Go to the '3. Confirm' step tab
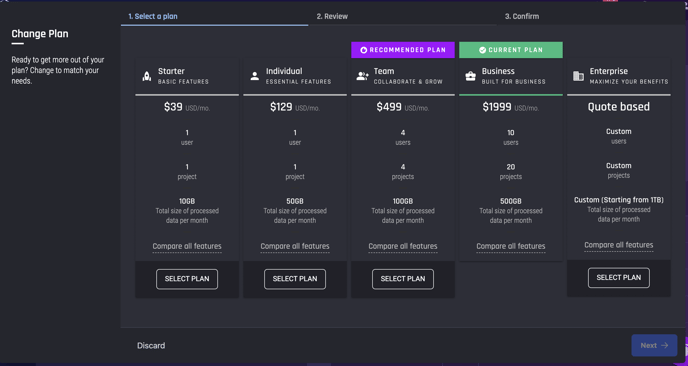 pos(522,16)
